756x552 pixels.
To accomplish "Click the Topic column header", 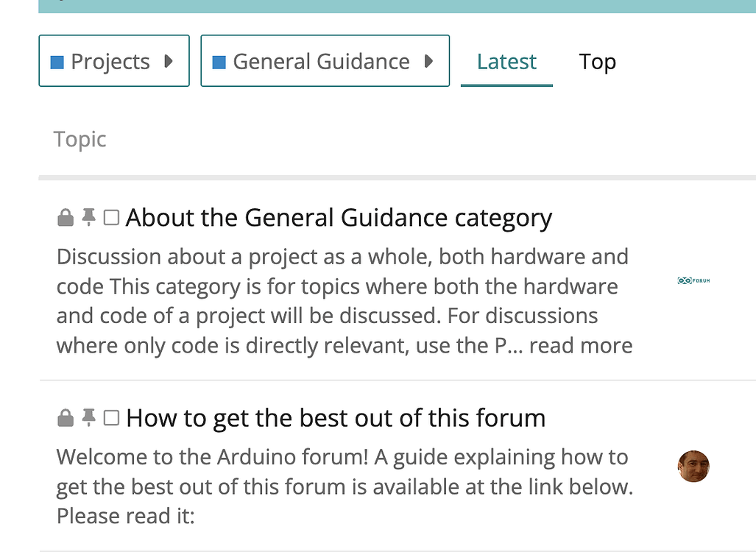I will click(80, 138).
